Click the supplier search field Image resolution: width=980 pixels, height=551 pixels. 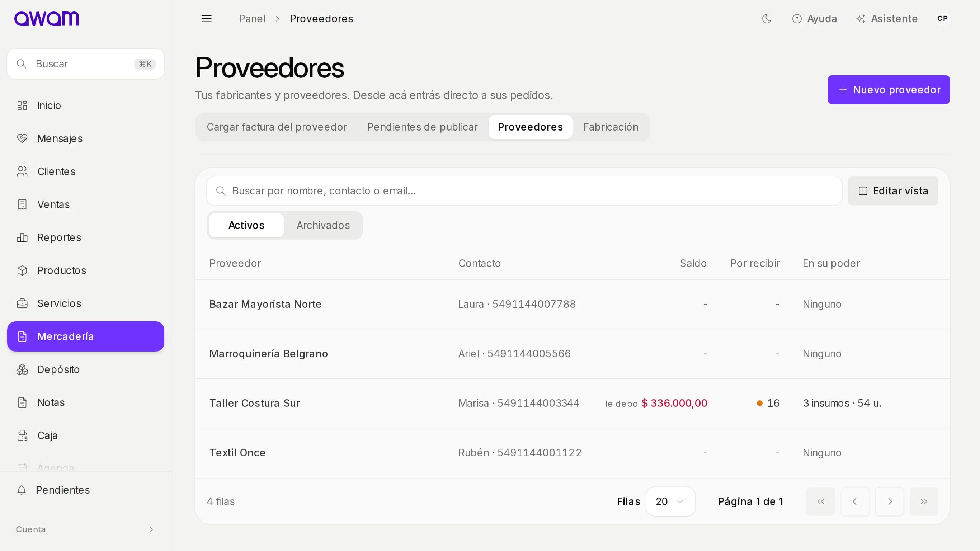tap(524, 190)
